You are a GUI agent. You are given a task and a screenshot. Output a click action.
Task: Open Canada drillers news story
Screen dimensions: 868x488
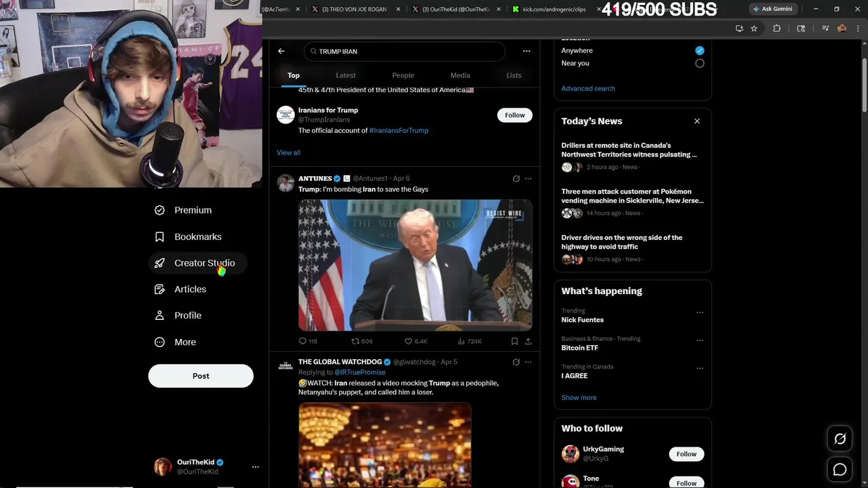pos(633,156)
